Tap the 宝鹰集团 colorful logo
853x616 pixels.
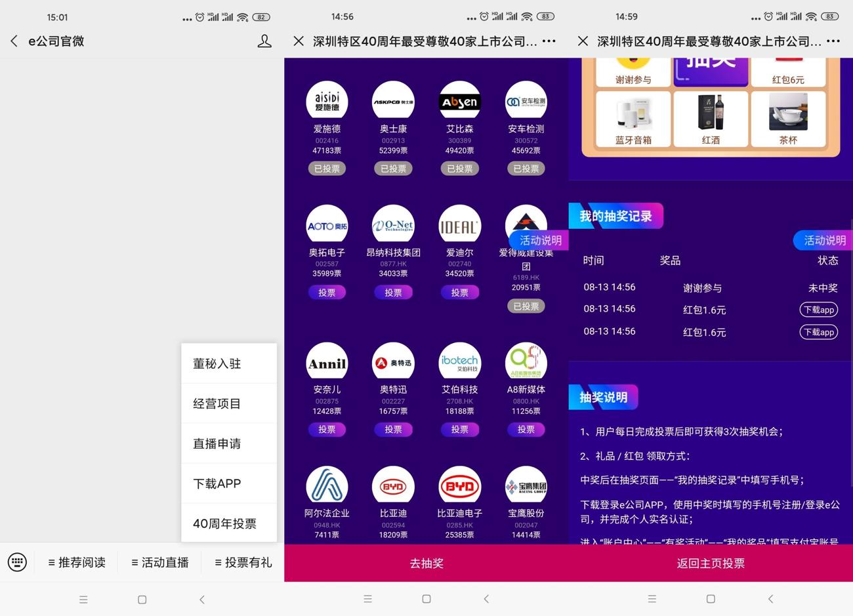point(526,485)
